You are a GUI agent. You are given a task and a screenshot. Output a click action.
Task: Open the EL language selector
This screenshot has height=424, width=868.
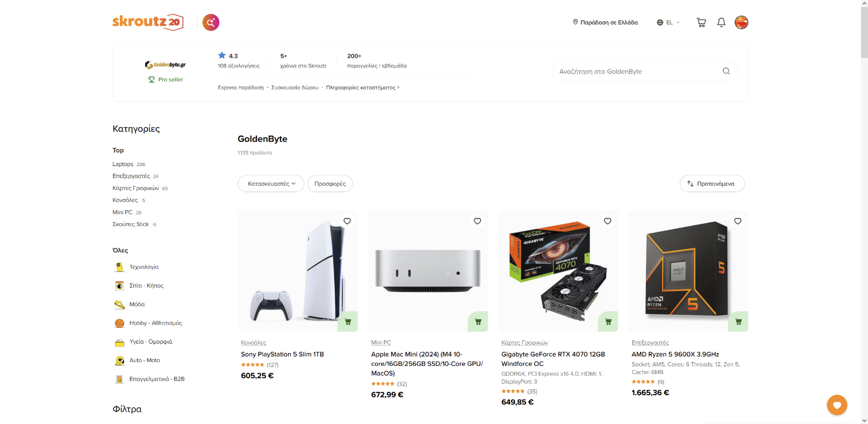point(668,22)
